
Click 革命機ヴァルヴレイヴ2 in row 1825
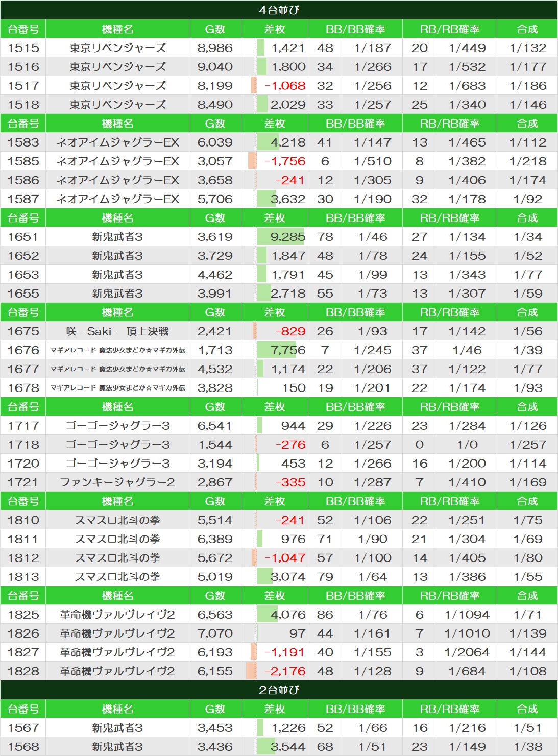118,615
